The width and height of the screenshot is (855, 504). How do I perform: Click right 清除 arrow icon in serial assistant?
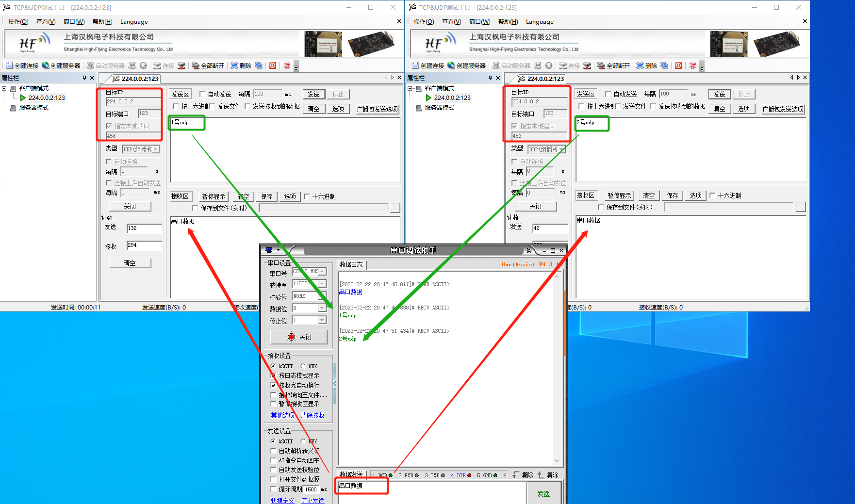click(x=541, y=475)
